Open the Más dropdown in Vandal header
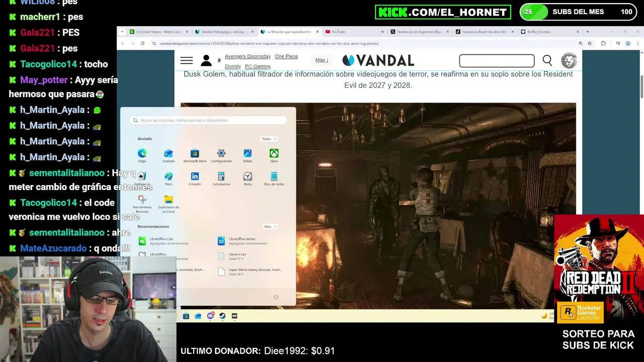Screen dimensions: 644x362 (x=321, y=60)
